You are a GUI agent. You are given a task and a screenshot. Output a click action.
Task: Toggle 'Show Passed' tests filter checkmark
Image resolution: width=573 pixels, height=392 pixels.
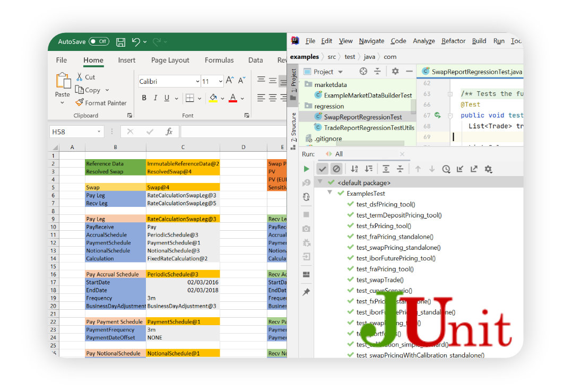pyautogui.click(x=322, y=169)
